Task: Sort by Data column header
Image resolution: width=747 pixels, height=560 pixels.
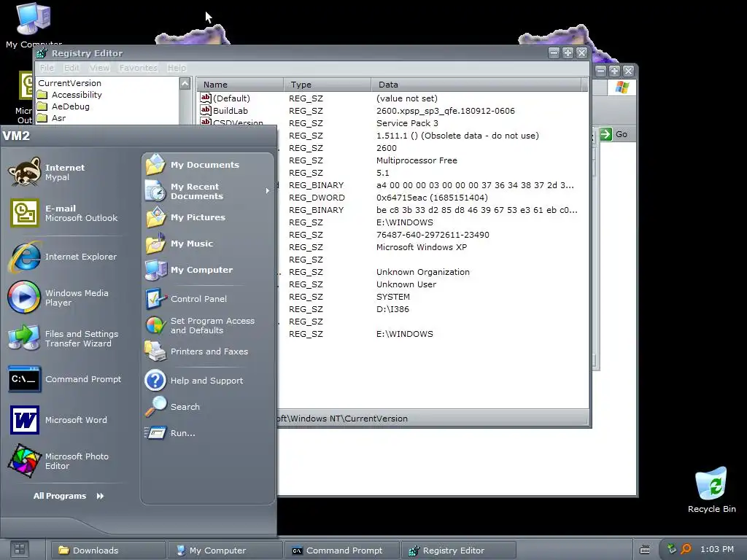Action: pyautogui.click(x=476, y=85)
